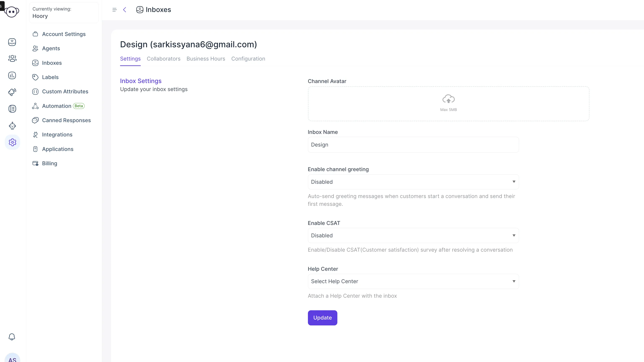The image size is (644, 362).
Task: Click the Channel Avatar upload area
Action: click(x=448, y=103)
